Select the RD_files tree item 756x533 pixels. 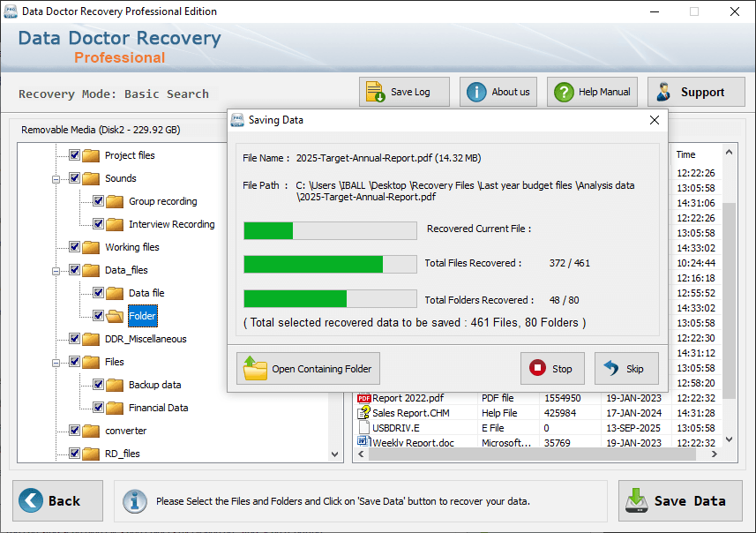pos(123,454)
